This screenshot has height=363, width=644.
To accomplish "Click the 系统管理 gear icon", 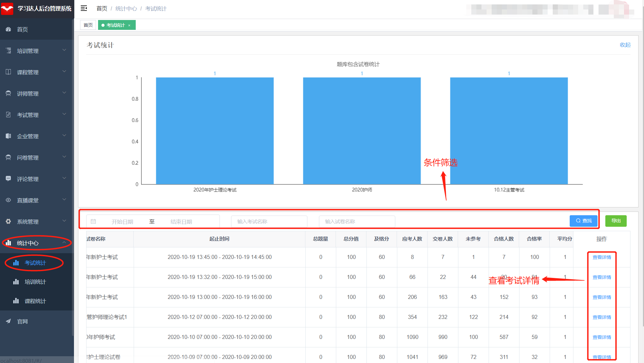I will (x=8, y=221).
